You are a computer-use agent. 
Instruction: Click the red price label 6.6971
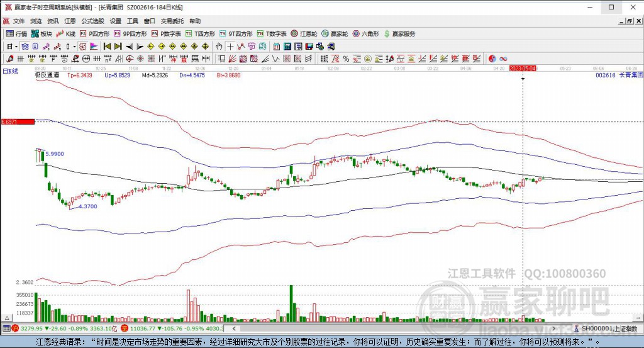point(18,121)
